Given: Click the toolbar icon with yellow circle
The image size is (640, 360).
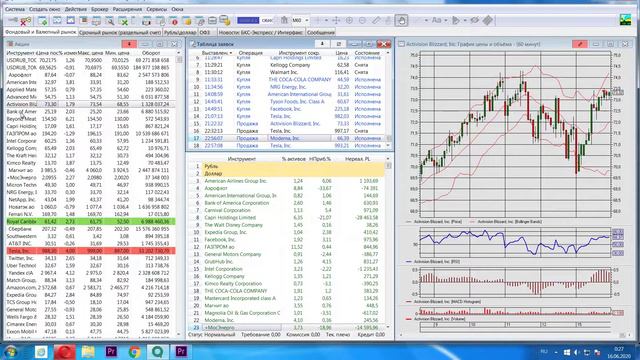Looking at the screenshot, I should pos(187,20).
